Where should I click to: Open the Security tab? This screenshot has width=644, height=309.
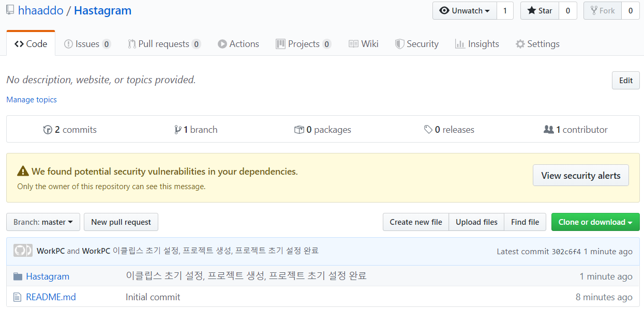[417, 44]
